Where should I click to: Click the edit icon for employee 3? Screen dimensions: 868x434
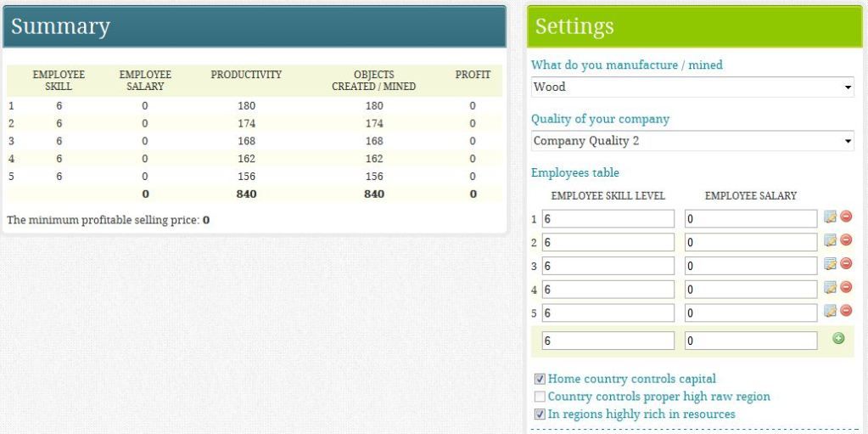(830, 264)
